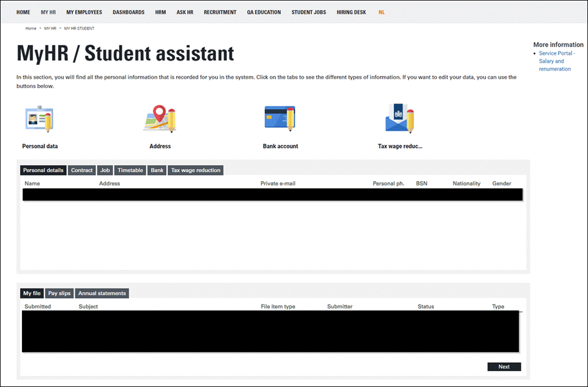Click the Personal data label
The height and width of the screenshot is (387, 588).
(x=40, y=146)
